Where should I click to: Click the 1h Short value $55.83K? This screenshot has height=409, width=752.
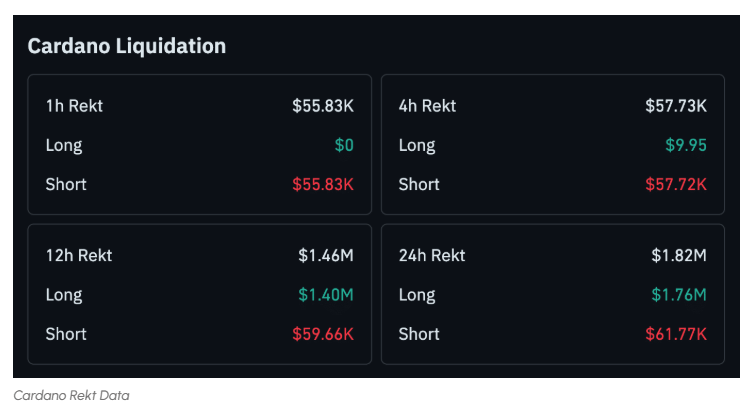(x=323, y=184)
